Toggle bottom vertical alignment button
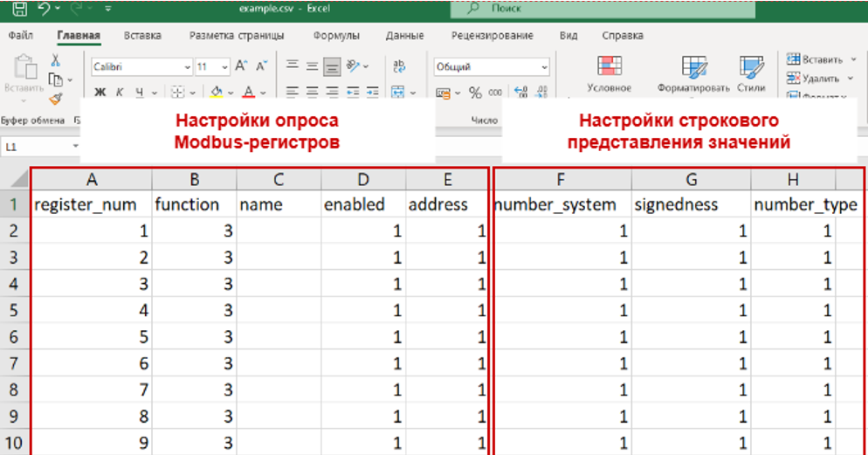This screenshot has height=455, width=868. 331,66
